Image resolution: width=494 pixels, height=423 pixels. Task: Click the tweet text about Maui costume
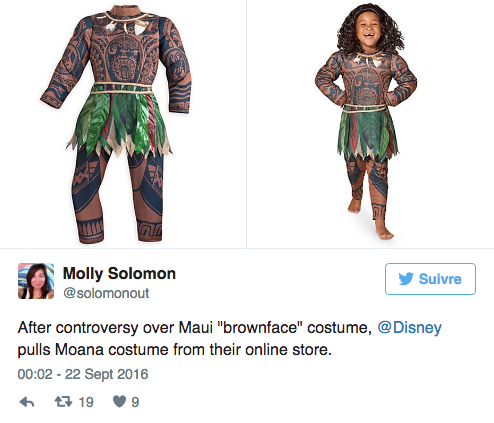click(x=230, y=338)
